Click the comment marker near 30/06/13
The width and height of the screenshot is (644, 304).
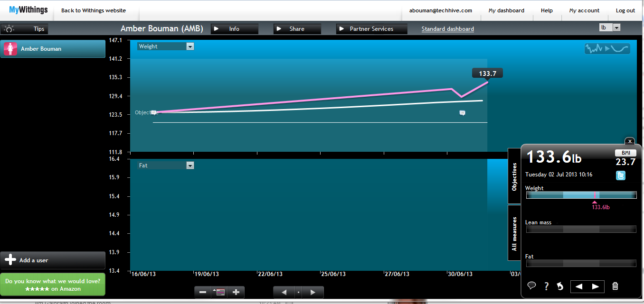[x=462, y=112]
